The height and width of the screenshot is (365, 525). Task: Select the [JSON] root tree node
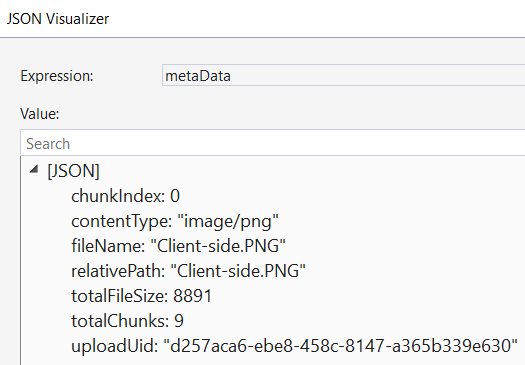tap(73, 171)
